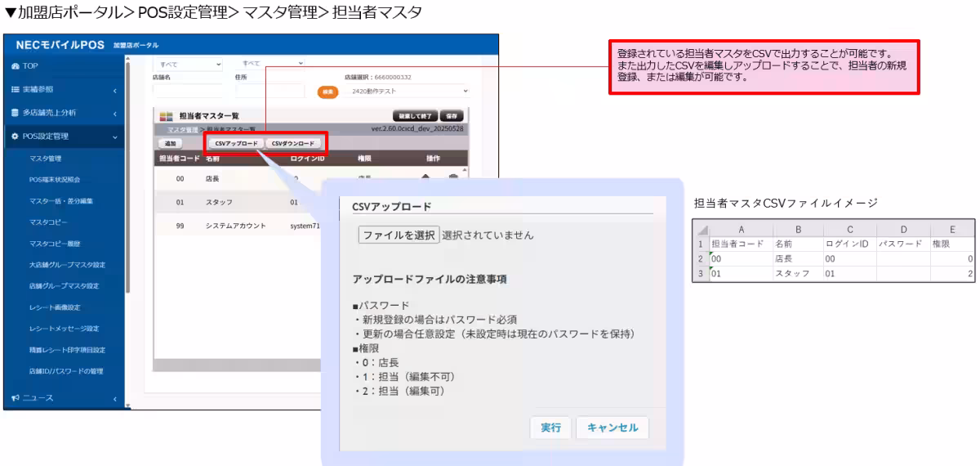Click spreadsheet cell スタッフ
This screenshot has width=980, height=466.
[796, 273]
